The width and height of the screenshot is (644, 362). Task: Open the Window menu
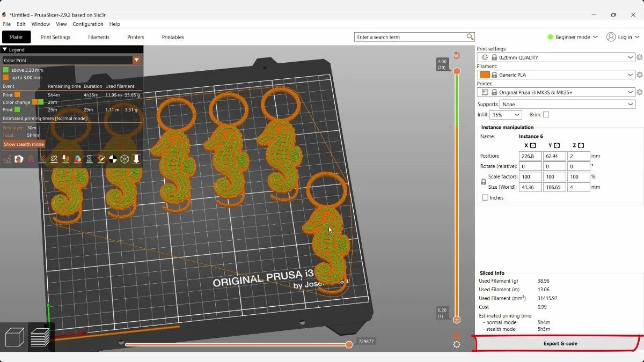[x=41, y=24]
